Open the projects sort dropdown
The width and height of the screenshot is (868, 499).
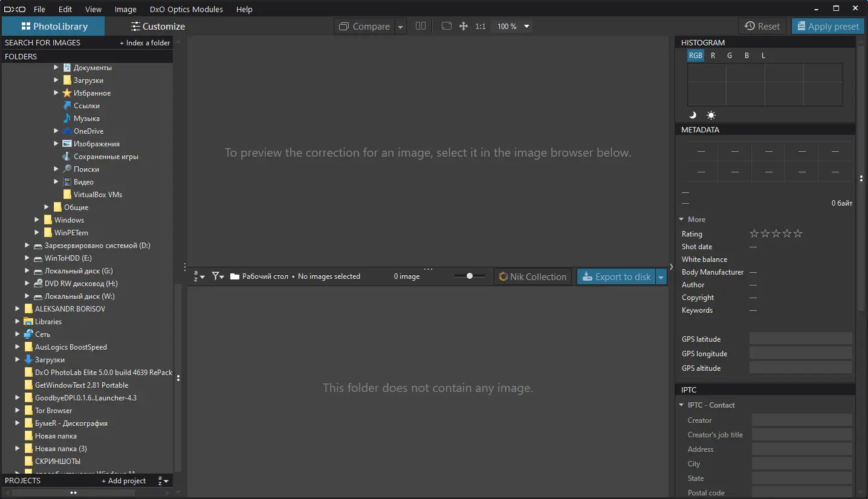[163, 481]
